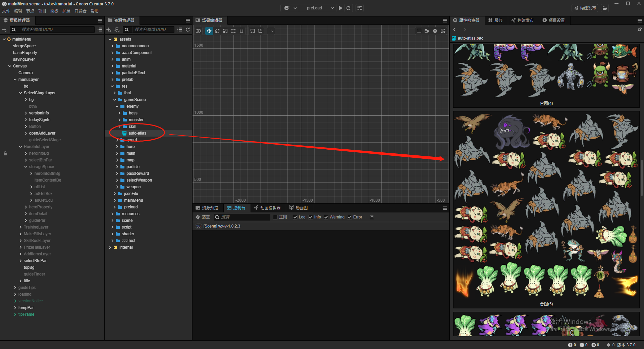Open the align dropdown in scene toolbar
The image size is (644, 349).
(271, 31)
